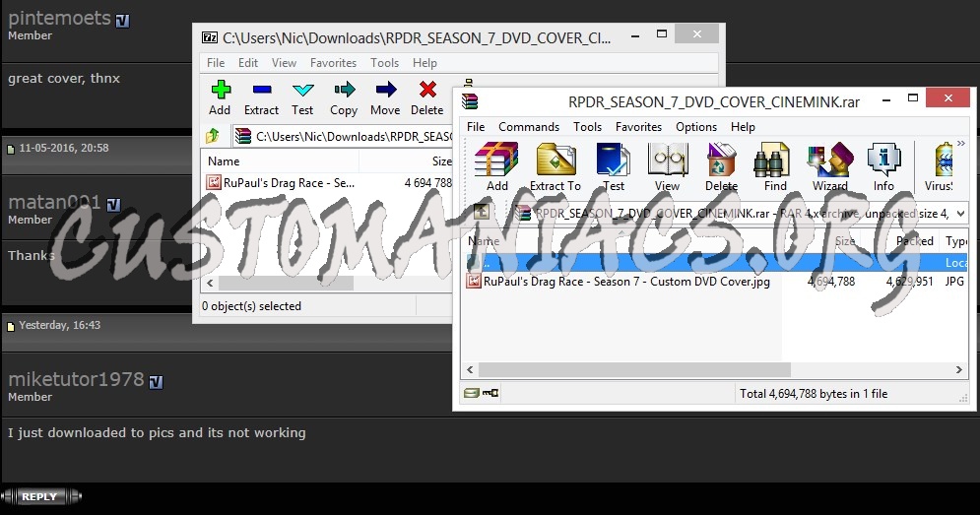Image resolution: width=980 pixels, height=515 pixels.
Task: Click WinRAR Info icon
Action: coord(883,160)
